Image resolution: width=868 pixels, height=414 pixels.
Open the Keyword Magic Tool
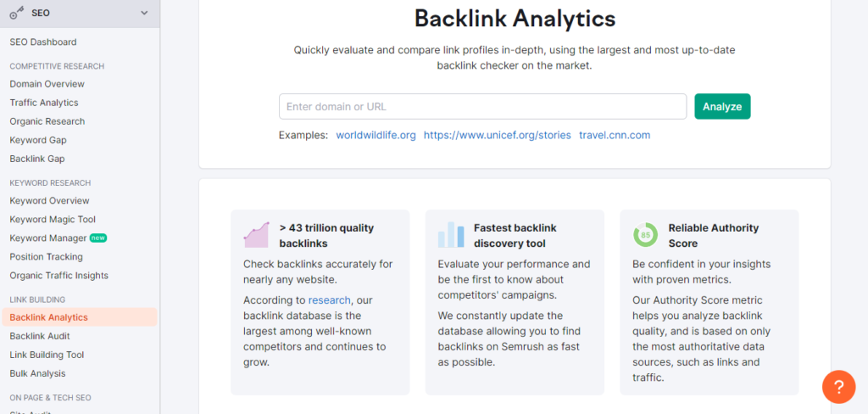[x=53, y=220]
